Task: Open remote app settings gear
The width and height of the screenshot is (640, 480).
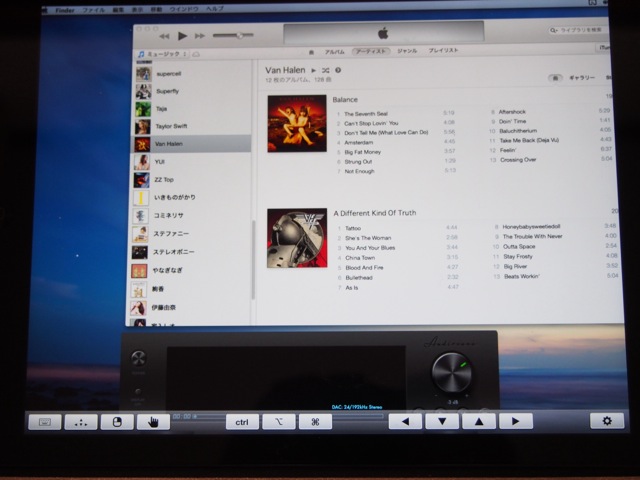Action: 607,421
